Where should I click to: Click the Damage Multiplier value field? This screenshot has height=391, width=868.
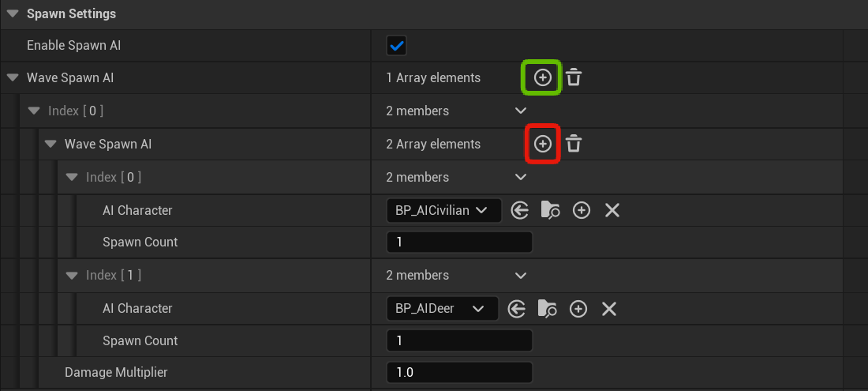[459, 372]
